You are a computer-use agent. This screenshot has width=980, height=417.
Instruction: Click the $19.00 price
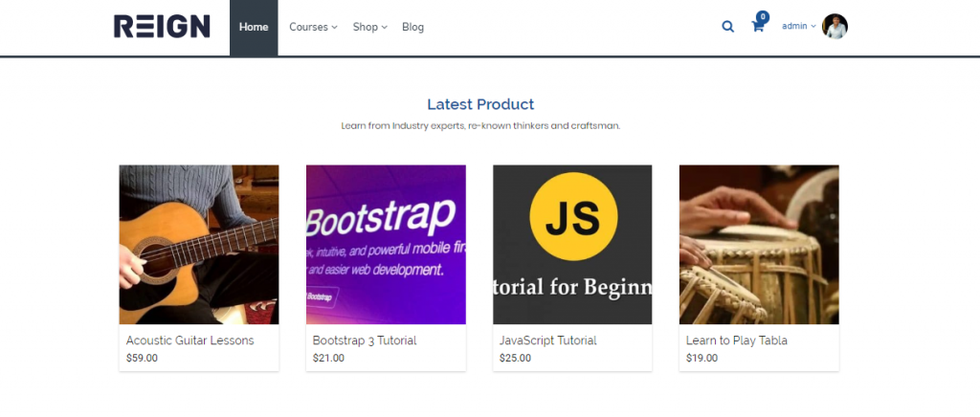coord(702,359)
